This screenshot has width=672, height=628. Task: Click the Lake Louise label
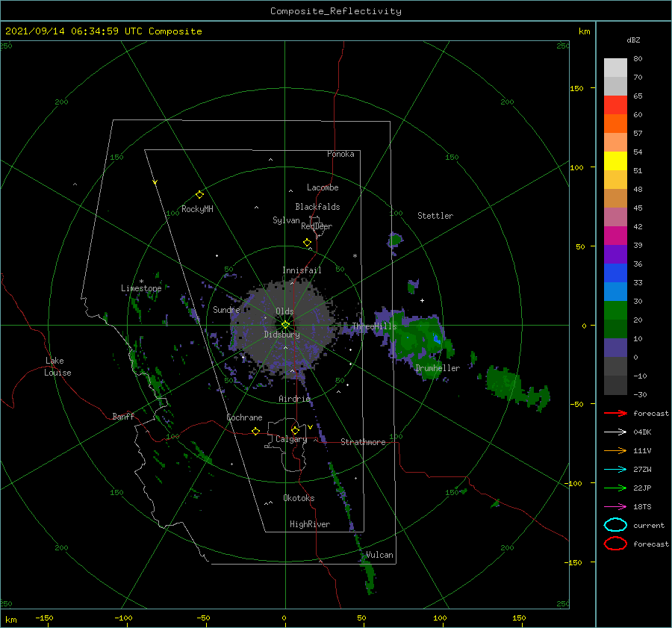tap(57, 367)
